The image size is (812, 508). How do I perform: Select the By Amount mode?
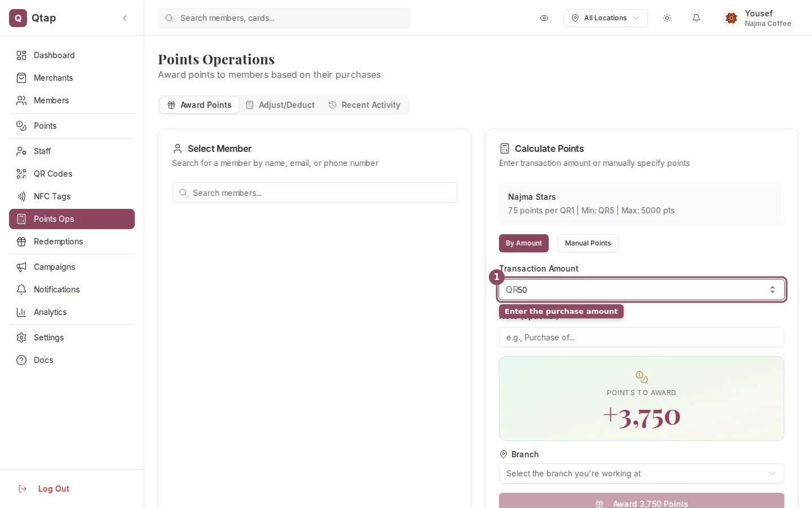[x=524, y=243]
